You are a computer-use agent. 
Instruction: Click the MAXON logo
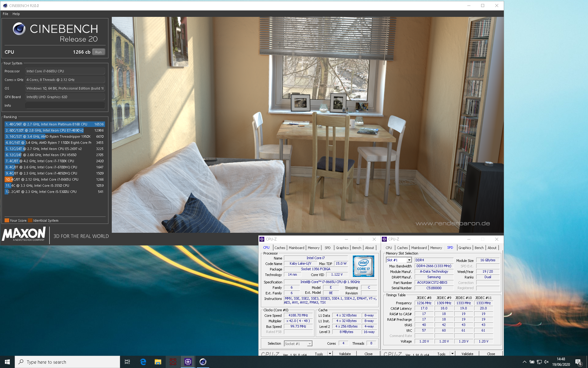pyautogui.click(x=24, y=234)
